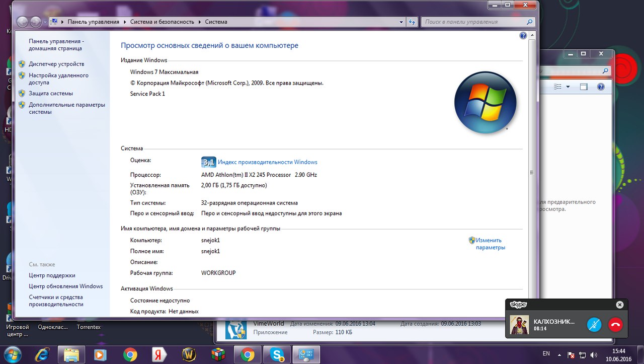Open help via blue question mark in Система window
This screenshot has width=644, height=364.
[523, 36]
